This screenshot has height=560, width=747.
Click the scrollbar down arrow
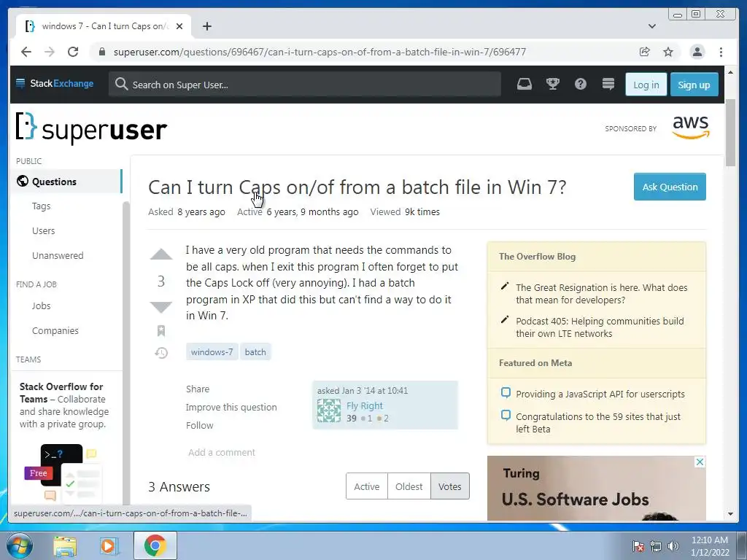tap(730, 514)
